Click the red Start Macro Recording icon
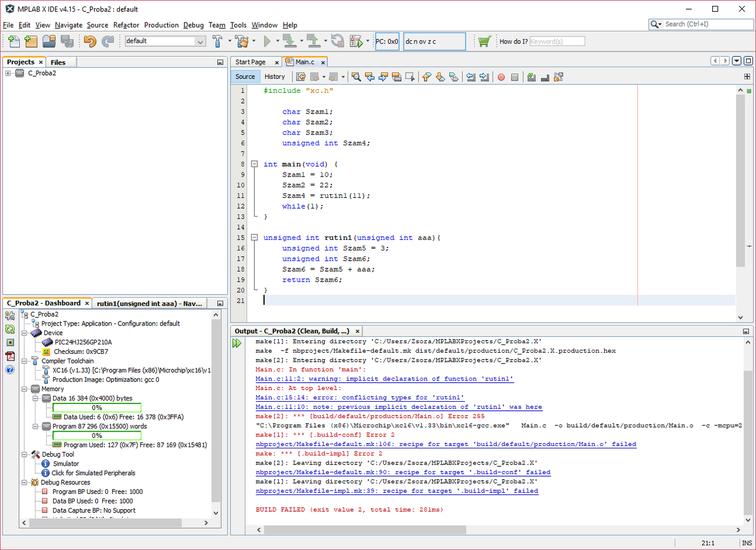 coord(501,77)
